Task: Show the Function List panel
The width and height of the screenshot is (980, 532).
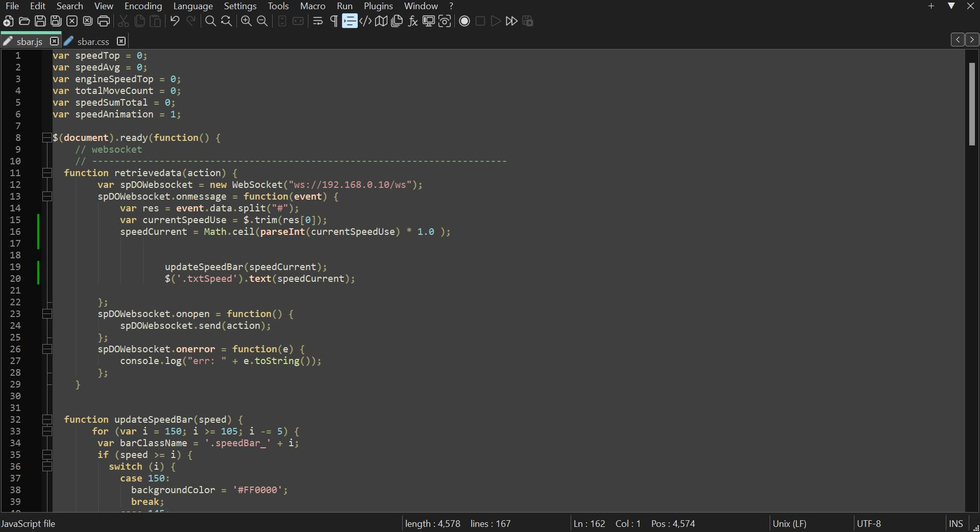Action: [x=413, y=21]
